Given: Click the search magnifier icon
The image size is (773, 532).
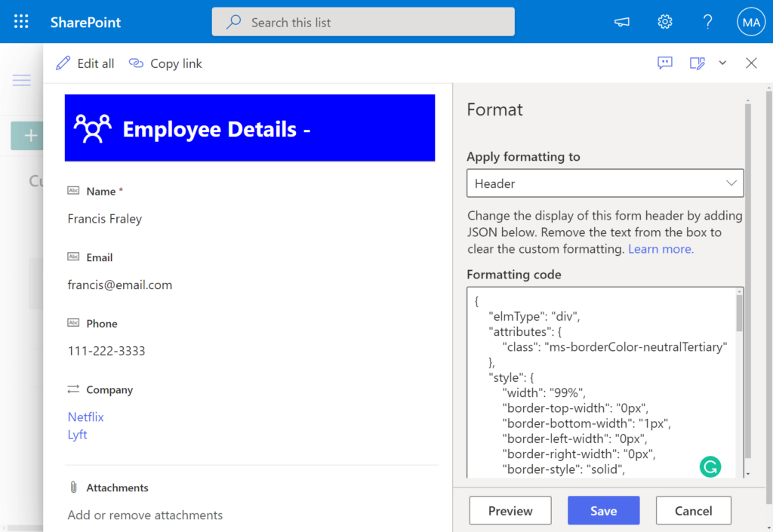Looking at the screenshot, I should (234, 22).
